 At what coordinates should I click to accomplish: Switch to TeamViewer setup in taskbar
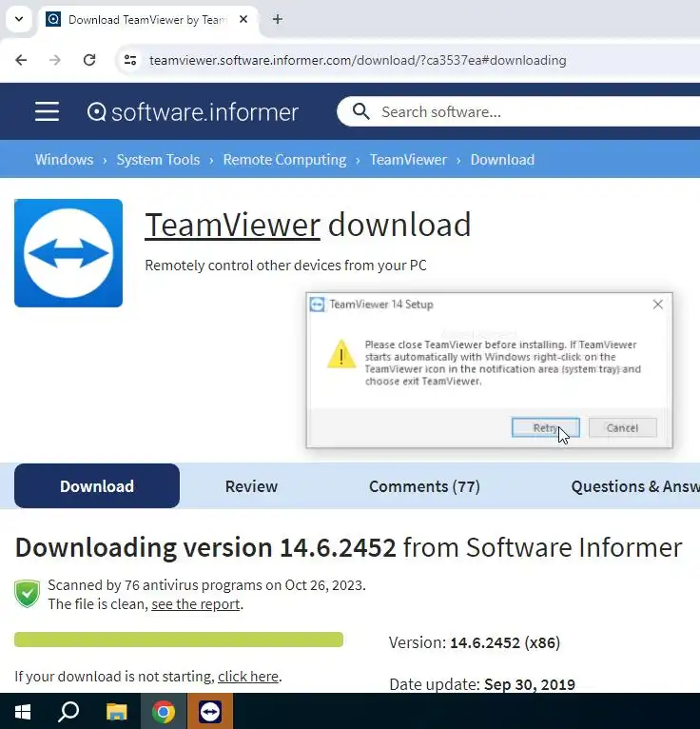pos(210,711)
